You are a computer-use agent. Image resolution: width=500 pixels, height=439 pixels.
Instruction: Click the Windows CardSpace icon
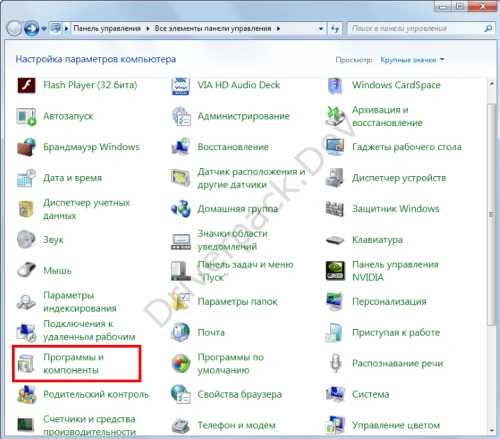click(x=335, y=86)
